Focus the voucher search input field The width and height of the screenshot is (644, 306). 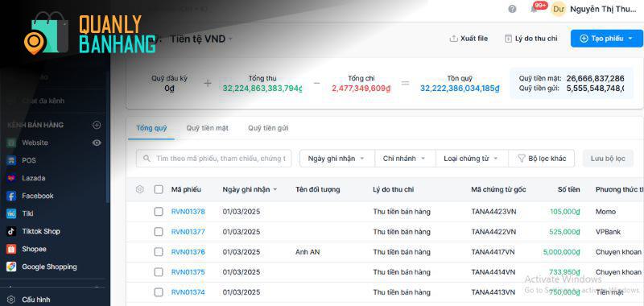[213, 159]
